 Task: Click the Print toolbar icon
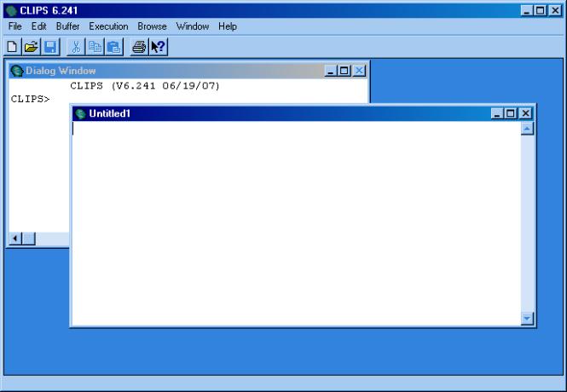click(x=139, y=47)
